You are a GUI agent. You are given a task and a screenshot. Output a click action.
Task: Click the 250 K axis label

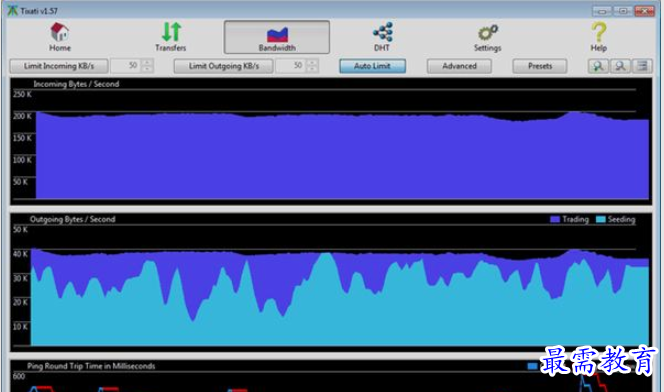point(22,94)
